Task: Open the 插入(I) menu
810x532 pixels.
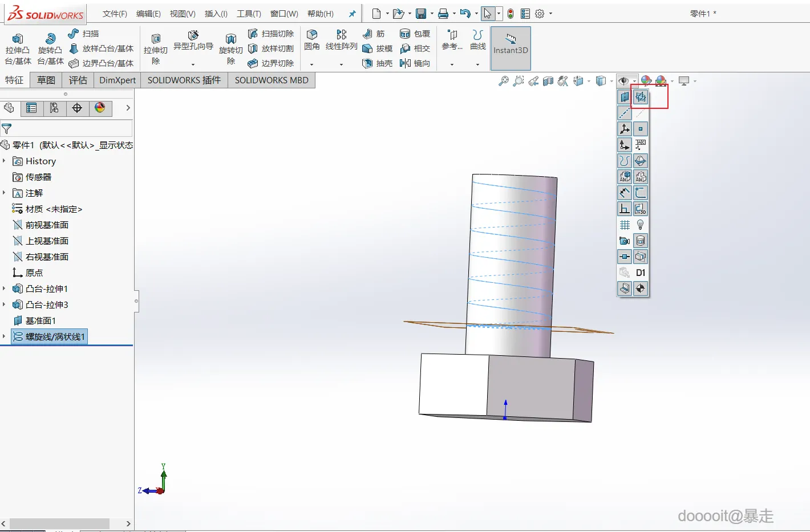Action: 216,14
